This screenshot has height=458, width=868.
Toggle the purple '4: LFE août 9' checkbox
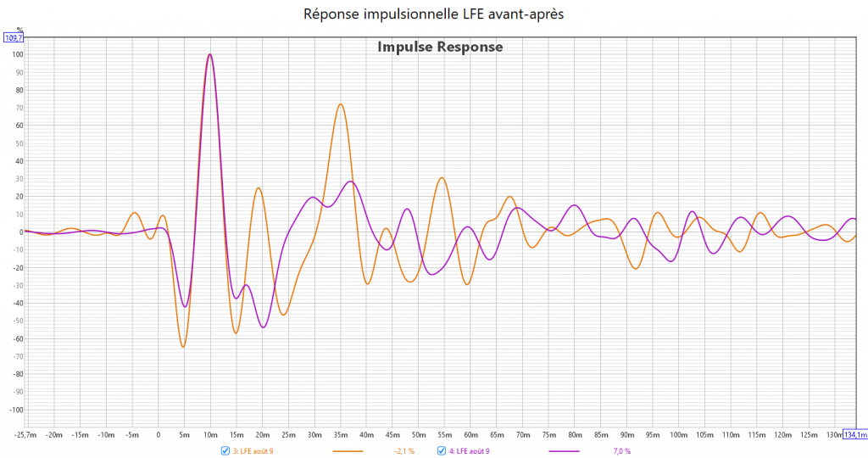tap(442, 450)
